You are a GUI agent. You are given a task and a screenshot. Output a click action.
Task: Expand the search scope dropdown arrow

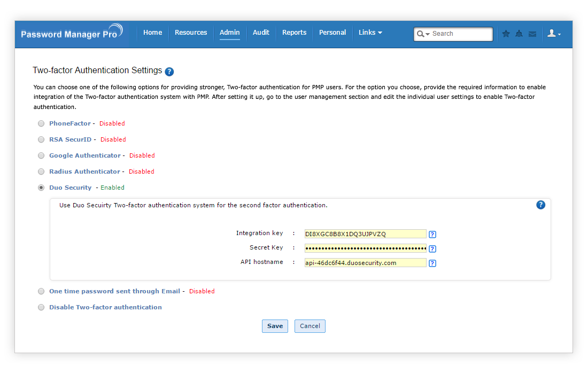424,34
